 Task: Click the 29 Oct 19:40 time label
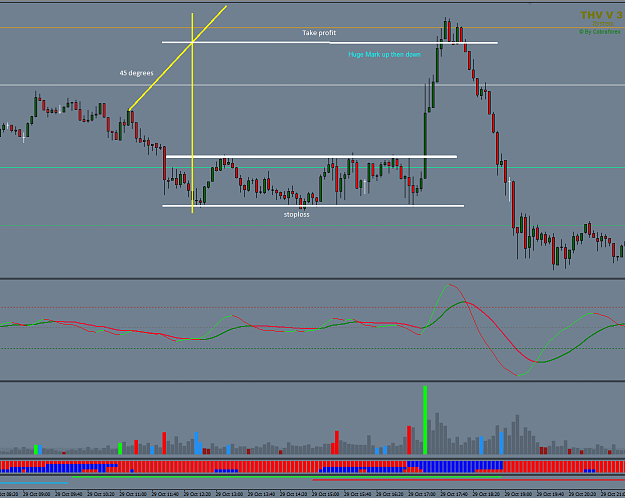pyautogui.click(x=551, y=494)
